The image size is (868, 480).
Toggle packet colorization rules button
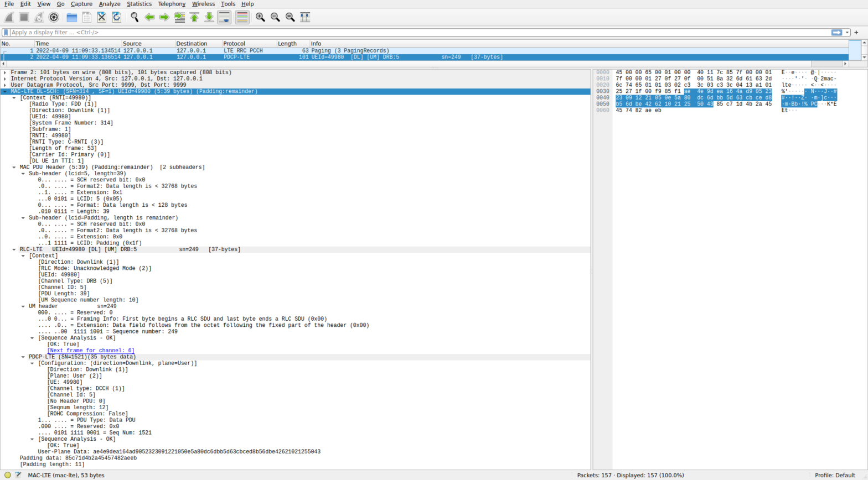point(242,18)
